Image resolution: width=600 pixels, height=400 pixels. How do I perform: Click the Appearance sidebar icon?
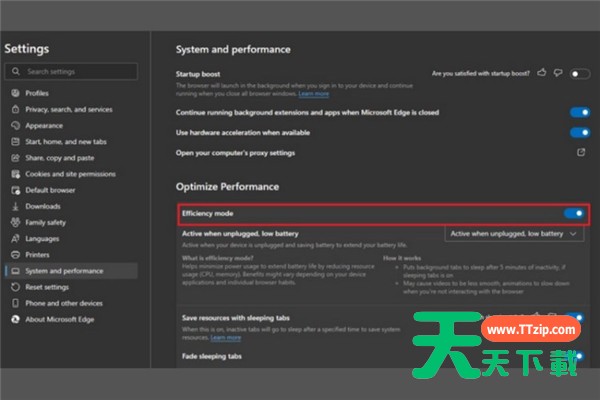(x=15, y=125)
